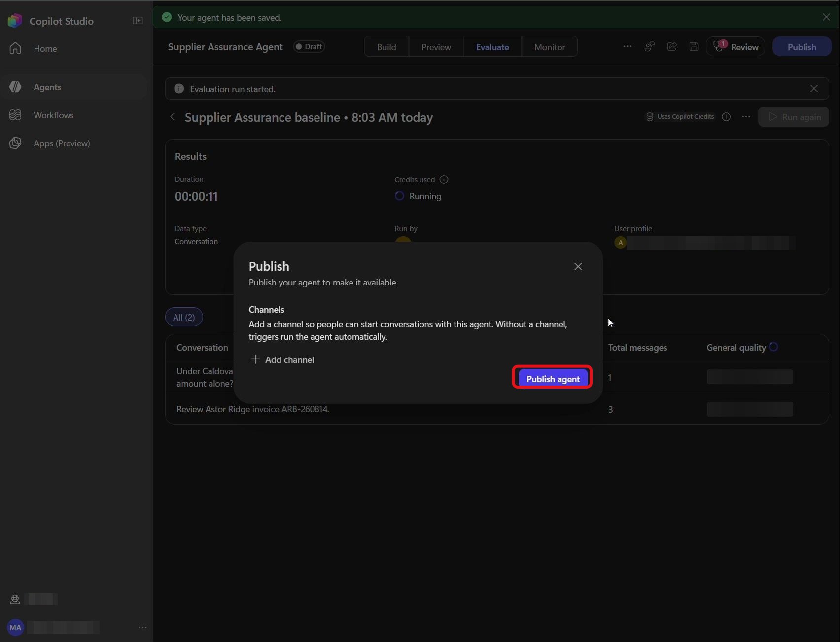Viewport: 840px width, 642px height.
Task: Close the Publish dialog
Action: (x=578, y=266)
